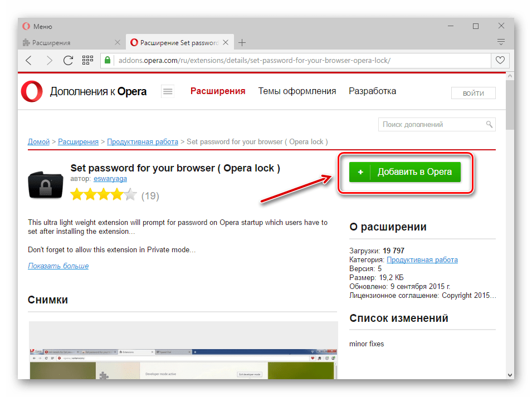Click the green padlock security icon

tap(108, 60)
